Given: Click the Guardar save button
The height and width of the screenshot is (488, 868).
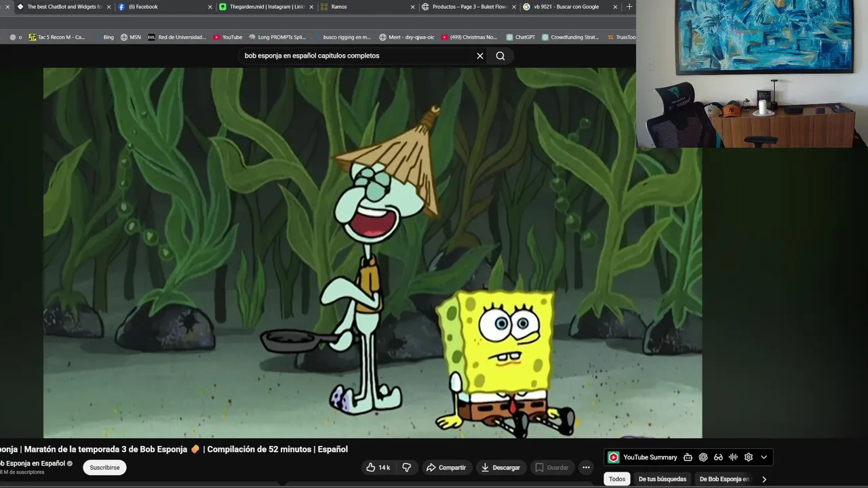Looking at the screenshot, I should coord(551,468).
